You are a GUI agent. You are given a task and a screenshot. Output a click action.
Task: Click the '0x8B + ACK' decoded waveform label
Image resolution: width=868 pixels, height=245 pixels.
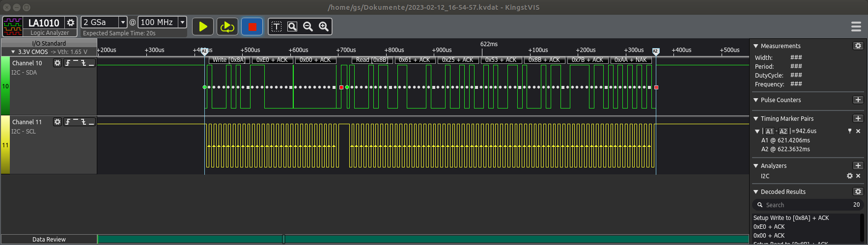(544, 60)
